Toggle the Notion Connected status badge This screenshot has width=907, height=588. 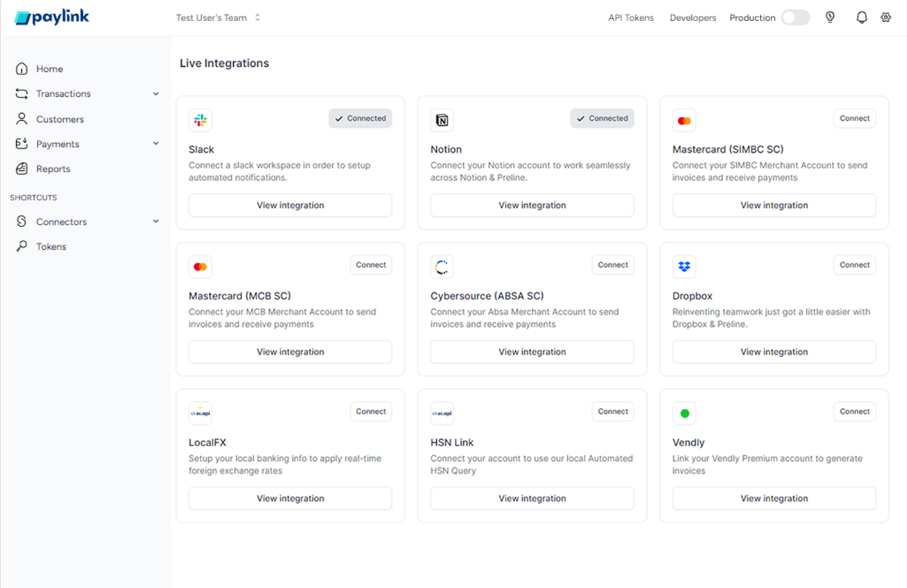coord(602,118)
